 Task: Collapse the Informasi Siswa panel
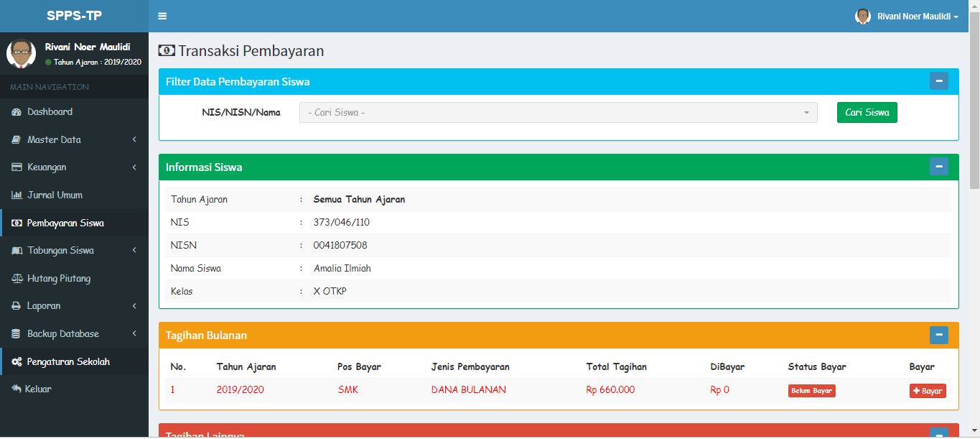tap(939, 166)
